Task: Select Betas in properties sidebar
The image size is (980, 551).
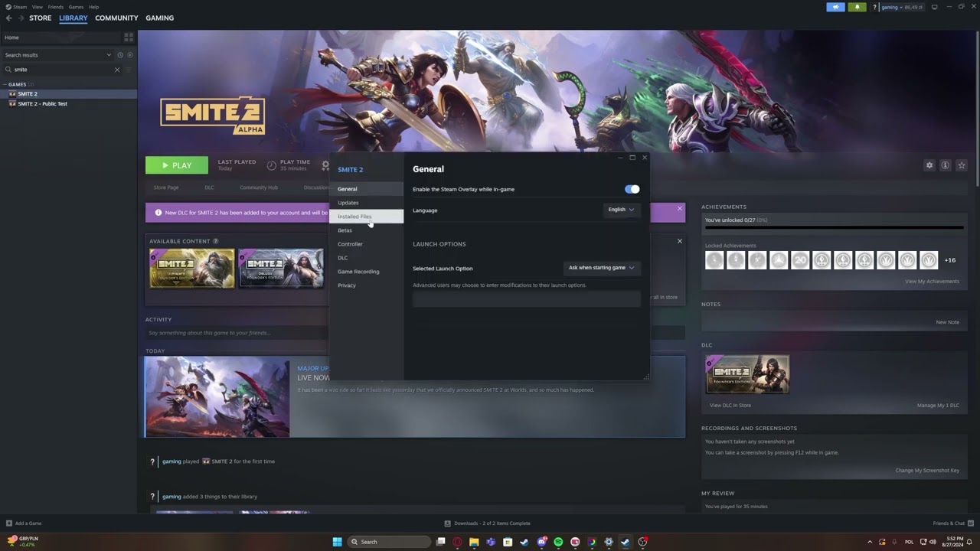Action: 366,230
